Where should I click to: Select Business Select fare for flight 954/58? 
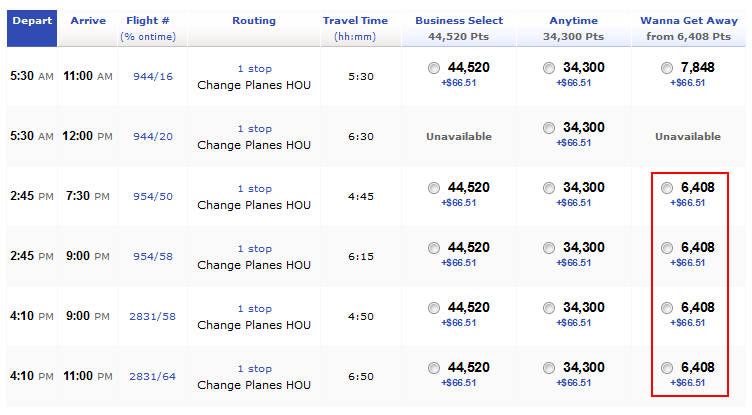(434, 248)
